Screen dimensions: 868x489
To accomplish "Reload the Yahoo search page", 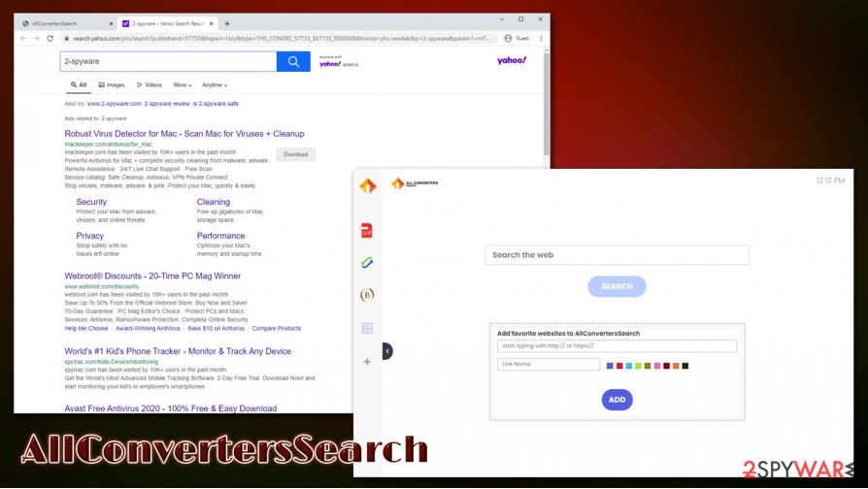I will pyautogui.click(x=50, y=38).
